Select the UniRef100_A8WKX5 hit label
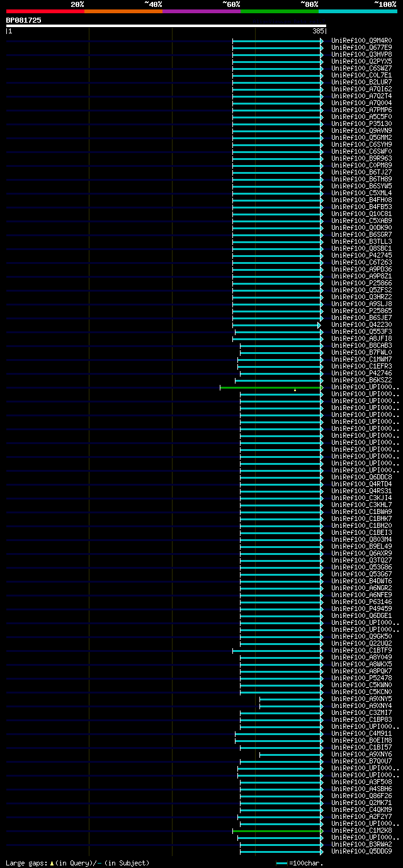The height and width of the screenshot is (868, 403). [x=361, y=664]
